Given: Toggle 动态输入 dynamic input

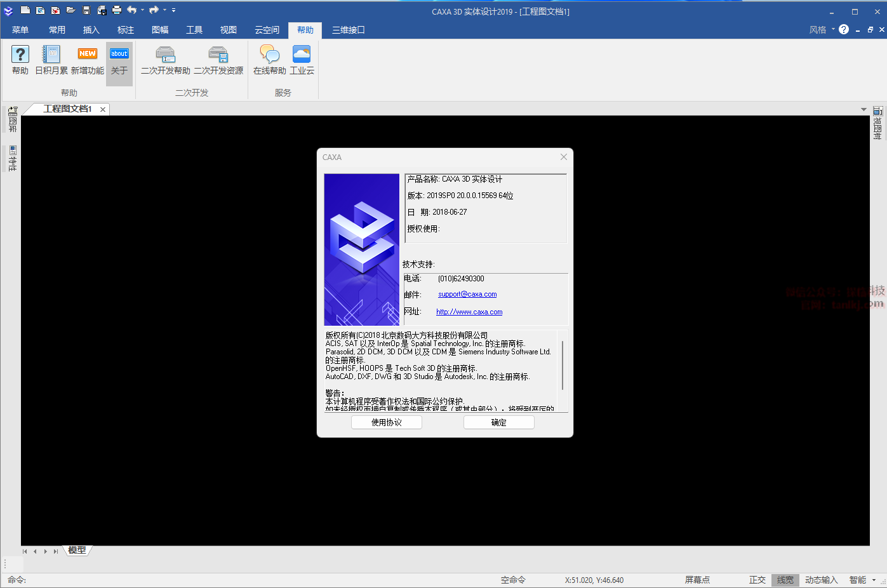Looking at the screenshot, I should (x=821, y=580).
